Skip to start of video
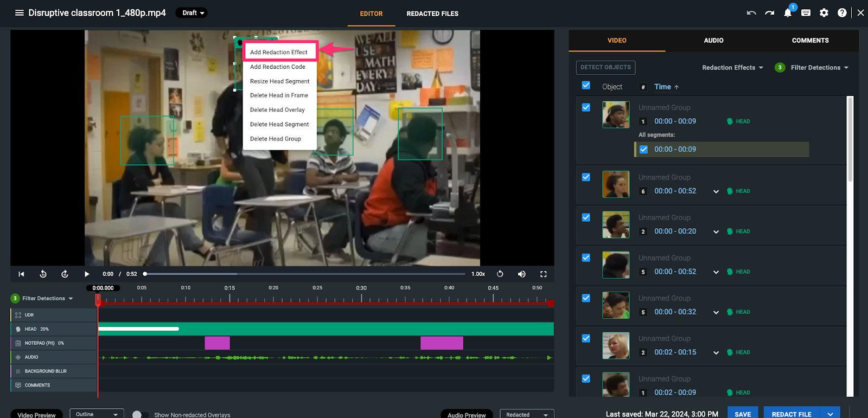Image resolution: width=868 pixels, height=418 pixels. [x=21, y=274]
